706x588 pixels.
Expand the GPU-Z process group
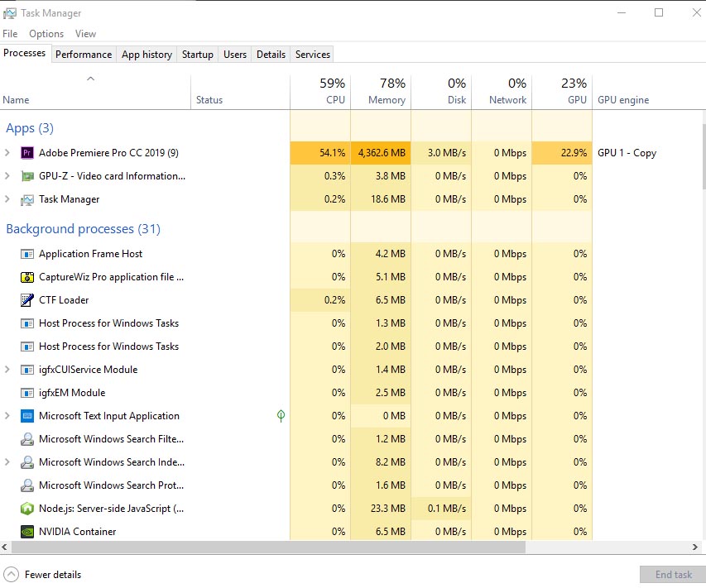click(7, 176)
